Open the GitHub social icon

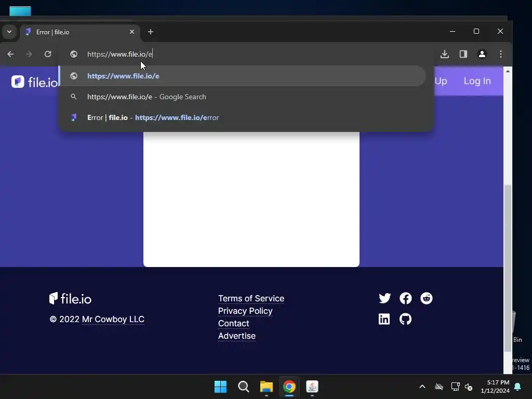tap(405, 319)
